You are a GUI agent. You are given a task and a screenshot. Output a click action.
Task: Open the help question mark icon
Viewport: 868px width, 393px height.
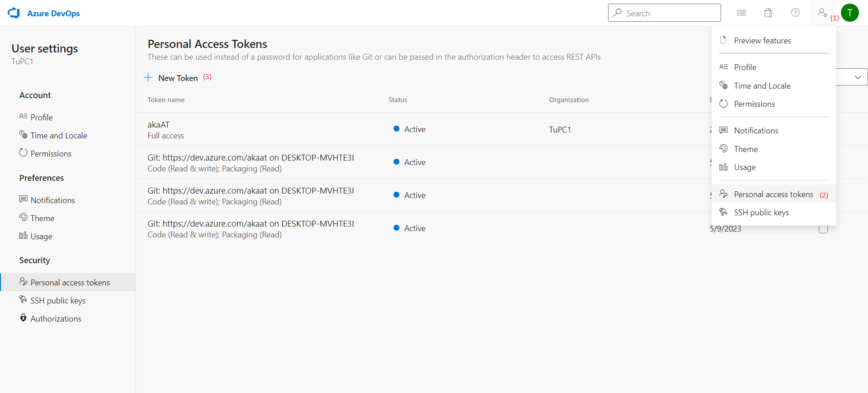click(795, 13)
